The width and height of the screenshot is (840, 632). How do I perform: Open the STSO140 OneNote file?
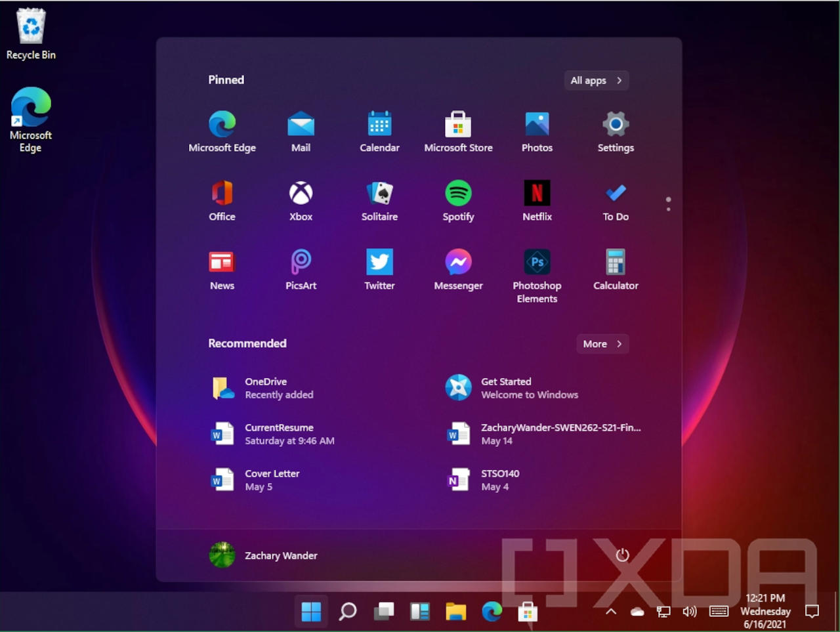click(x=482, y=480)
